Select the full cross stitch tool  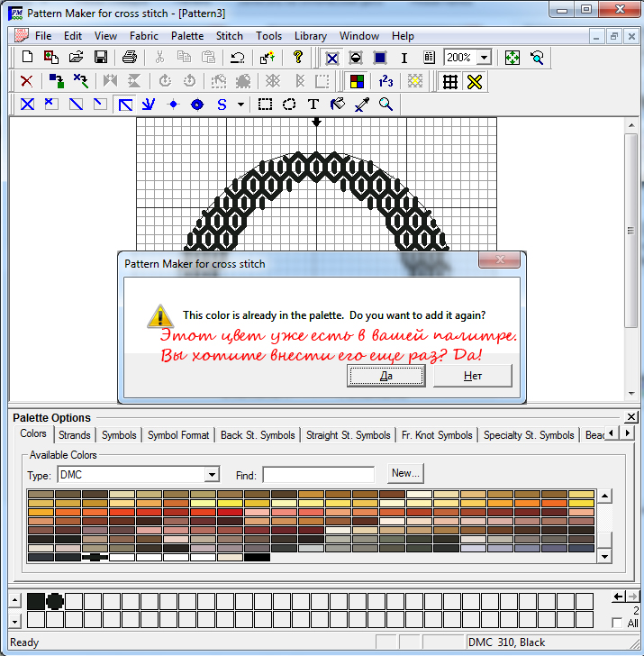click(x=27, y=105)
